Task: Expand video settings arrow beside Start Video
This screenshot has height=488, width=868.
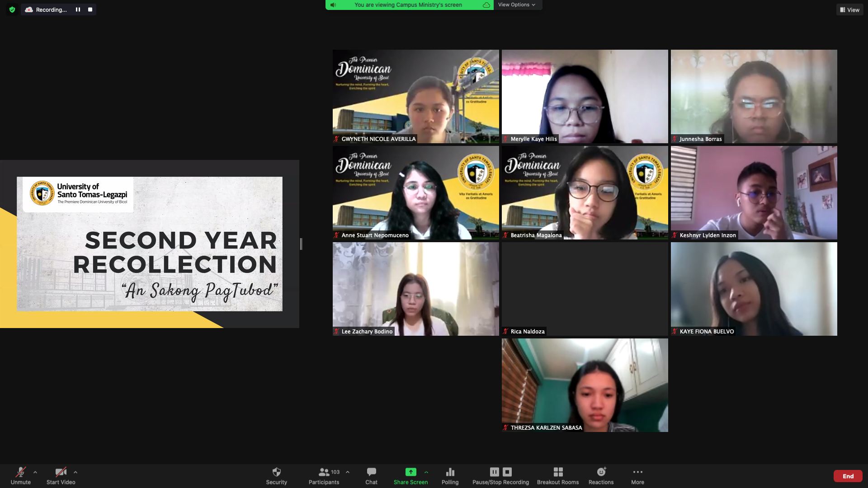Action: [75, 472]
